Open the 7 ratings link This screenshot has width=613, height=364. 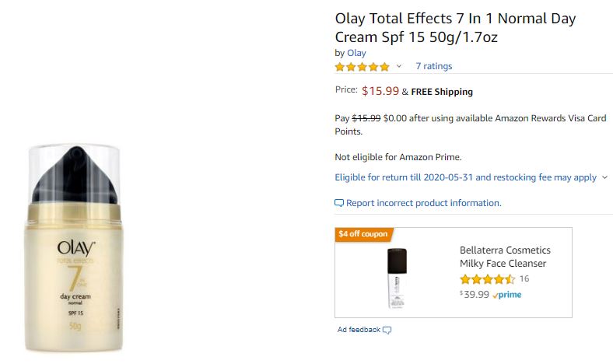433,66
